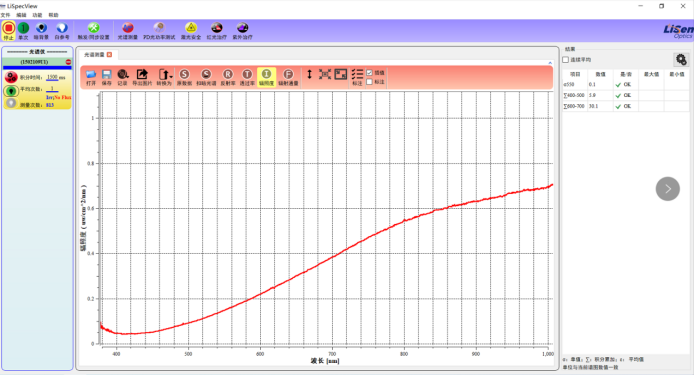Select the laser safety (激光安全) warning icon

point(191,31)
